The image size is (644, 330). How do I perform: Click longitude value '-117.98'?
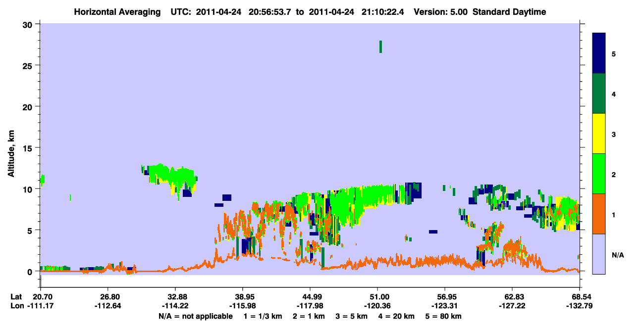(310, 306)
